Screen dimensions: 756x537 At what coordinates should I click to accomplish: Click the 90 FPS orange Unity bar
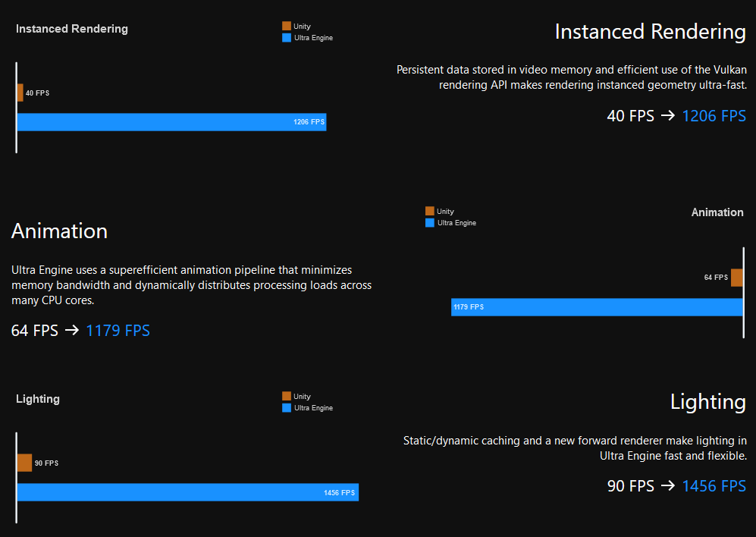(24, 463)
